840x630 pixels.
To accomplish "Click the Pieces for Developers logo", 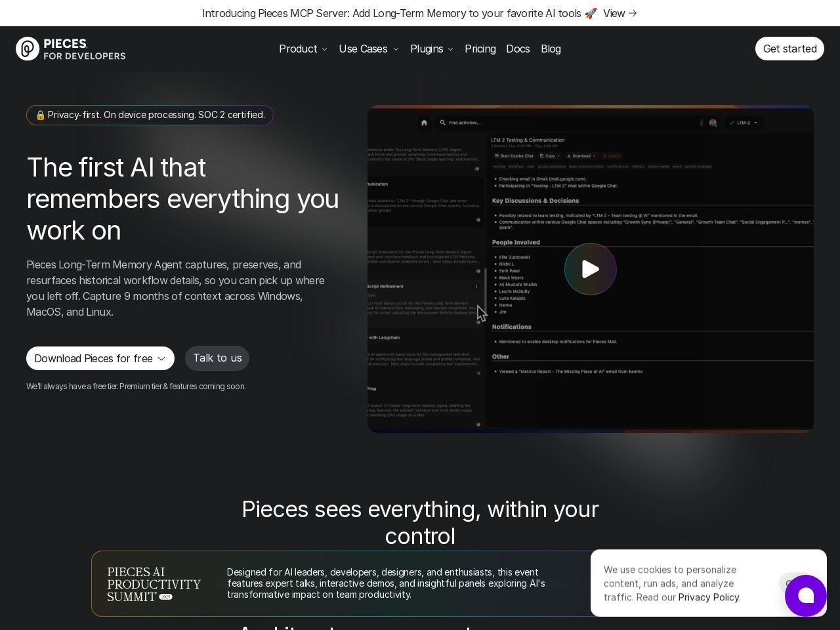I will pyautogui.click(x=71, y=49).
